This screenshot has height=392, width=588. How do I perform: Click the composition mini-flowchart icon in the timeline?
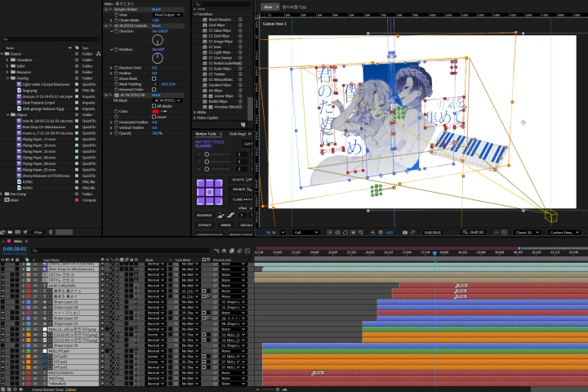coord(216,251)
